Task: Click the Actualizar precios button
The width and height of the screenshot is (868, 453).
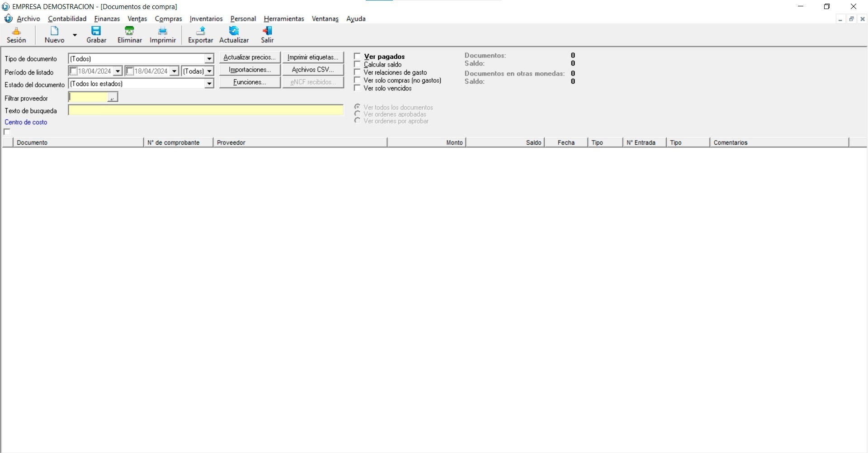Action: pos(250,57)
